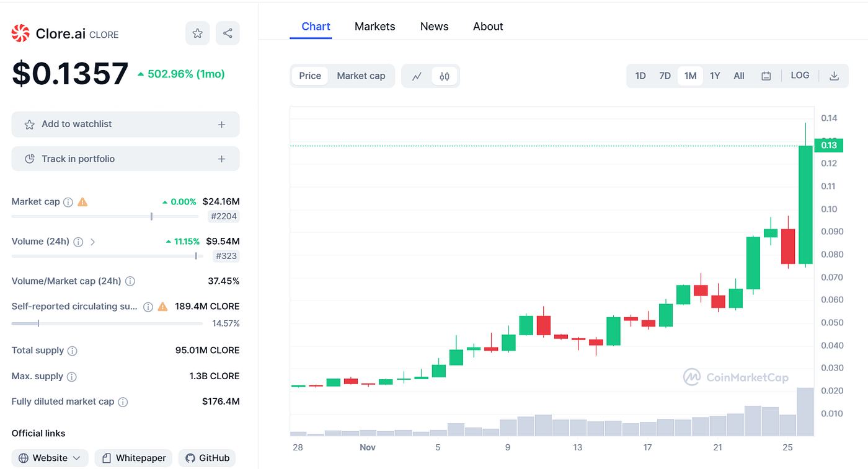The image size is (868, 469).
Task: Open the News tab
Action: 434,26
